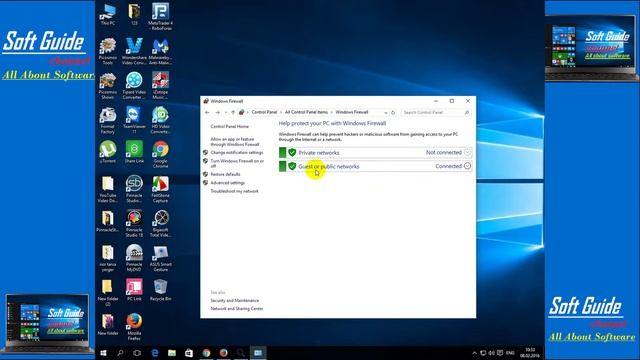The height and width of the screenshot is (360, 640).
Task: Select the Google Chrome desktop icon
Action: (x=160, y=154)
